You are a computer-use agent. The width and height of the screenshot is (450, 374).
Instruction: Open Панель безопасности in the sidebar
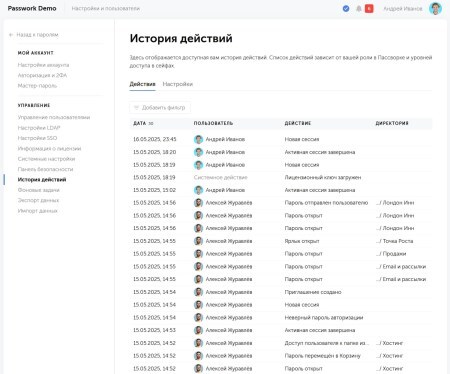[x=45, y=169]
